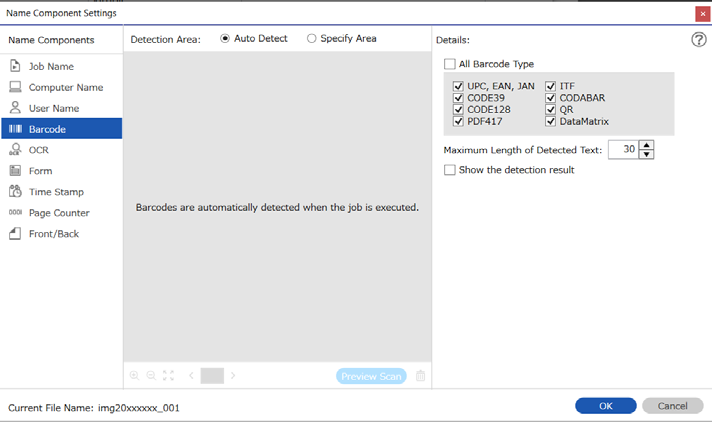Toggle Show the detection result checkbox

(450, 170)
